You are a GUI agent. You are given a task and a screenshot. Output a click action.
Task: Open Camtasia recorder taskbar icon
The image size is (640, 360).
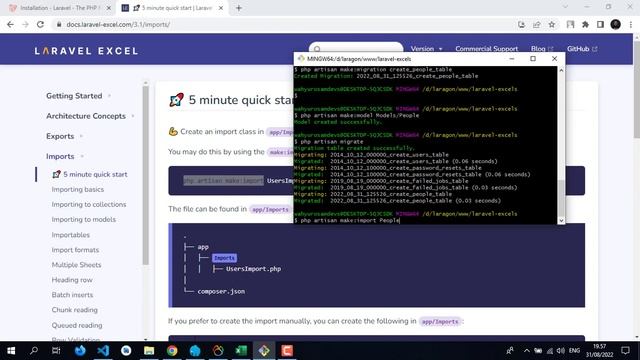(287, 351)
